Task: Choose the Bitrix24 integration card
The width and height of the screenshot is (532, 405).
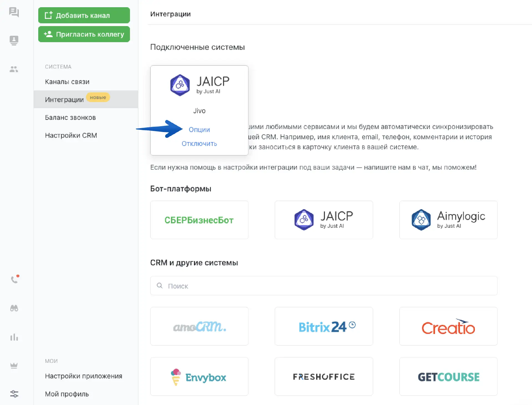Action: click(324, 326)
